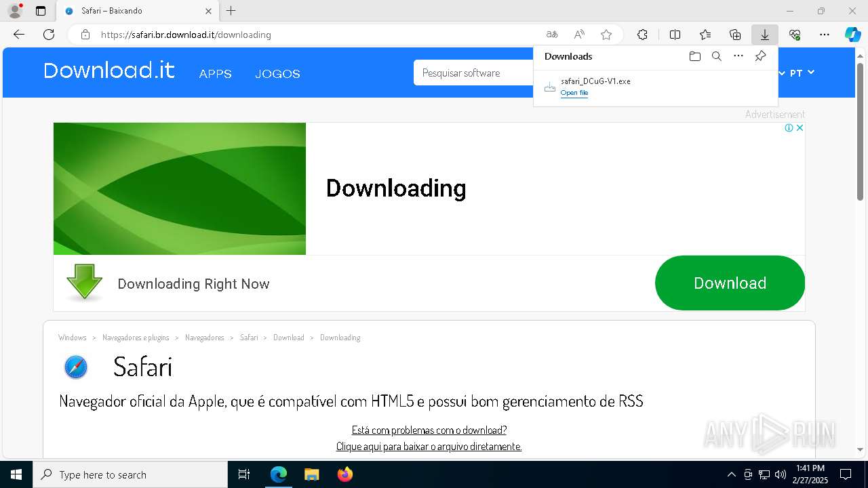Click Navegadores breadcrumb link
Viewport: 868px width, 488px height.
pos(205,338)
